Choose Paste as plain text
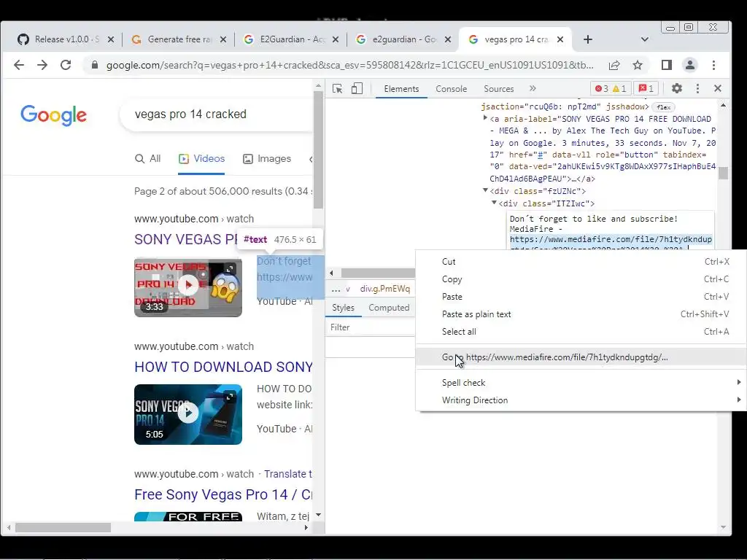747x560 pixels. [x=581, y=314]
